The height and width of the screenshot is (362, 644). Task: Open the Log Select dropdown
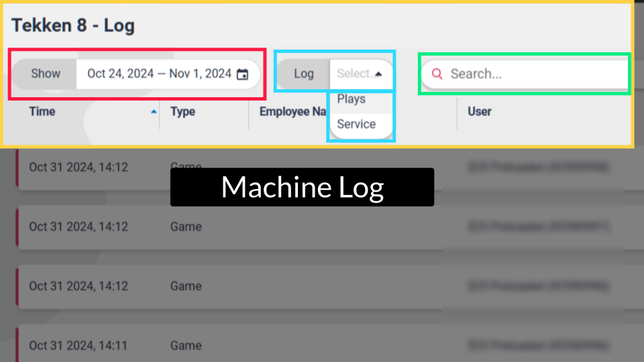point(360,74)
